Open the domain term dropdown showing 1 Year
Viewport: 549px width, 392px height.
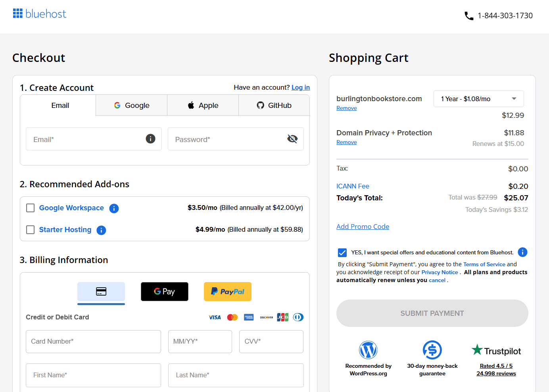click(x=478, y=98)
